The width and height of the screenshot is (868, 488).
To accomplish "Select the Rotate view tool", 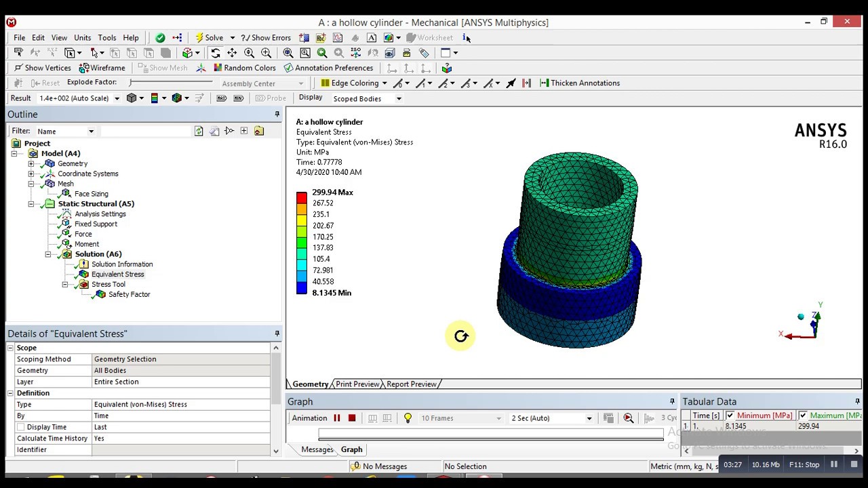I will [216, 53].
